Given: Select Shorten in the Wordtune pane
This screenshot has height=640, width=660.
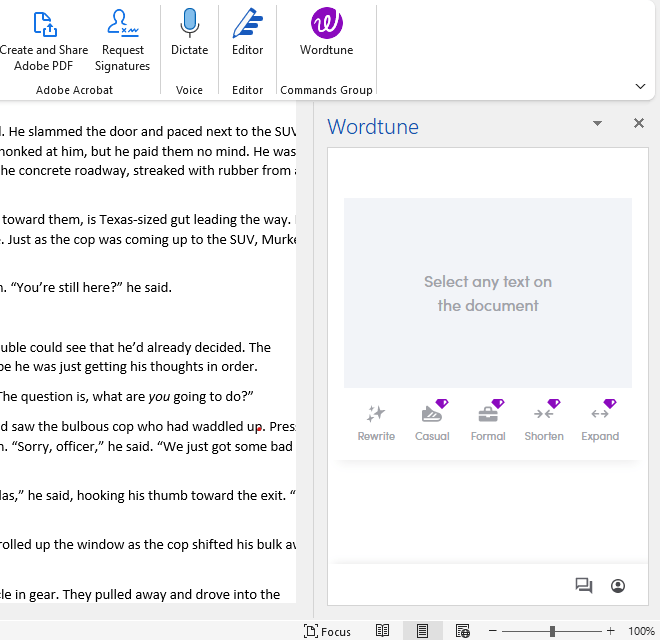Looking at the screenshot, I should coord(544,423).
